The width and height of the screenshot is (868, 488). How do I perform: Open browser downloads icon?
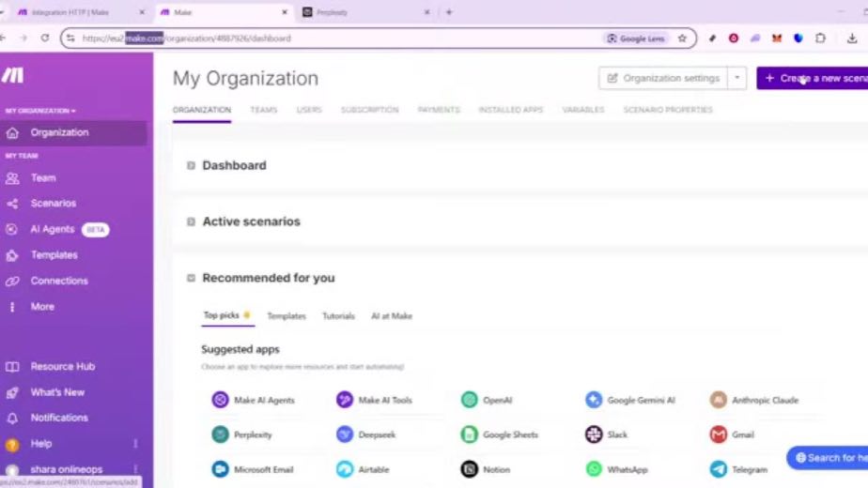coord(852,38)
